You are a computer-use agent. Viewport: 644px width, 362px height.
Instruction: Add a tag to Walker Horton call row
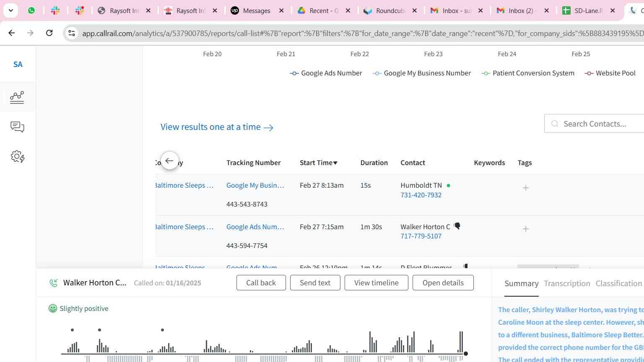[526, 229]
